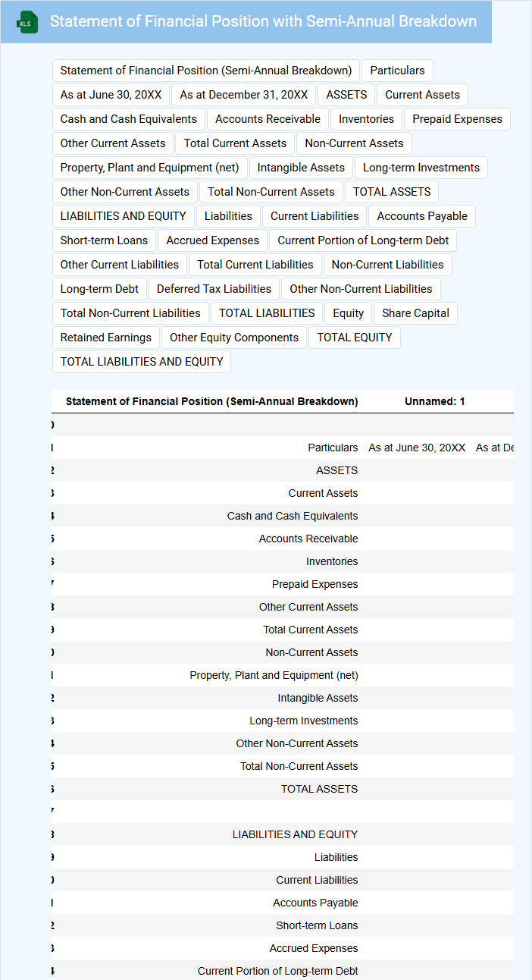Select the Short-term Loans tag

(105, 240)
